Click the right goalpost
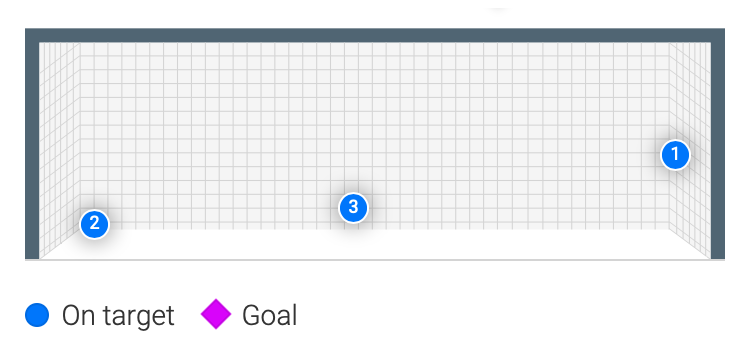Image resolution: width=744 pixels, height=362 pixels. point(717,144)
